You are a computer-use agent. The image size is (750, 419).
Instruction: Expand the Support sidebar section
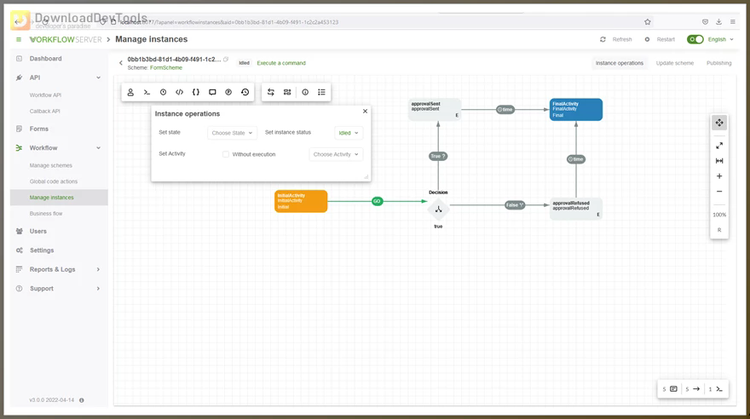point(98,288)
